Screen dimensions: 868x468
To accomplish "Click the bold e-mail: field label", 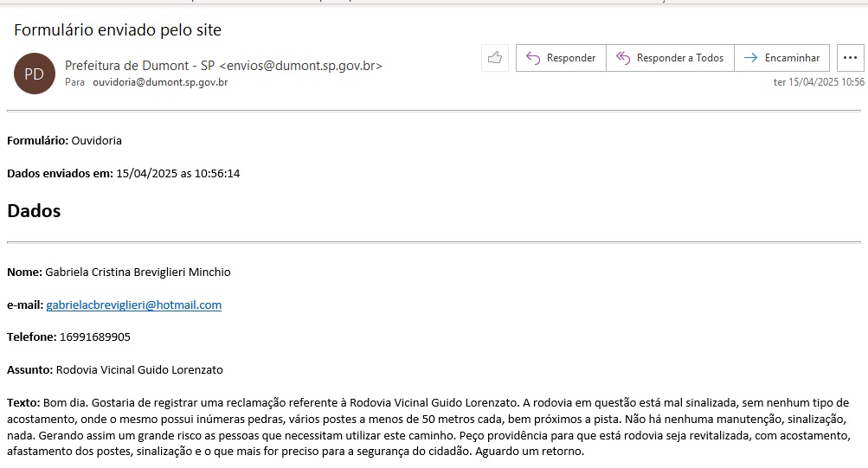I will click(x=24, y=305).
